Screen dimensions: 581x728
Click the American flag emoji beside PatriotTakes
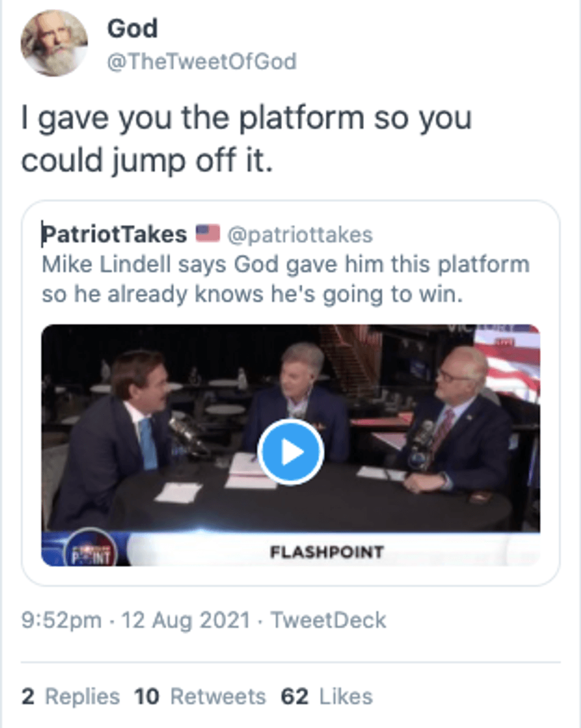point(207,235)
